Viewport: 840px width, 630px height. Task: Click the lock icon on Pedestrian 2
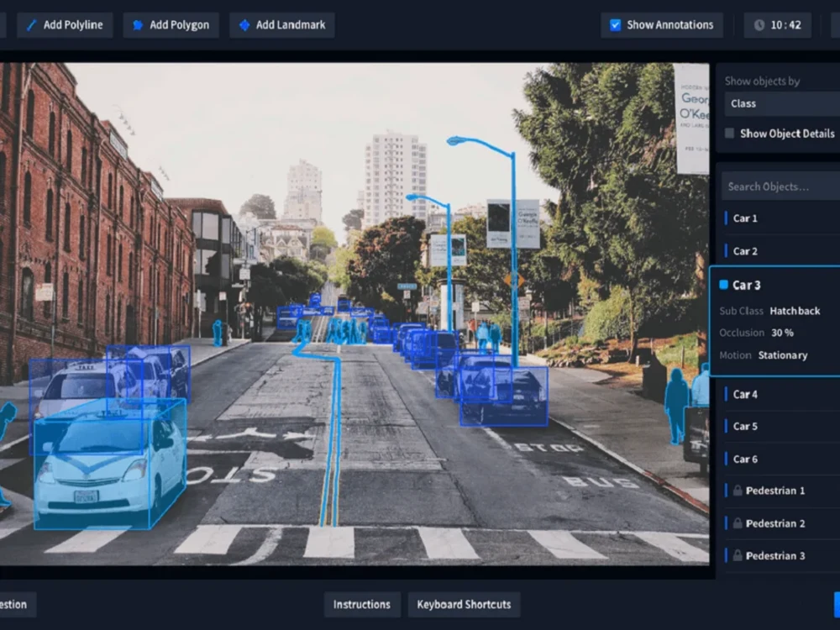[737, 522]
